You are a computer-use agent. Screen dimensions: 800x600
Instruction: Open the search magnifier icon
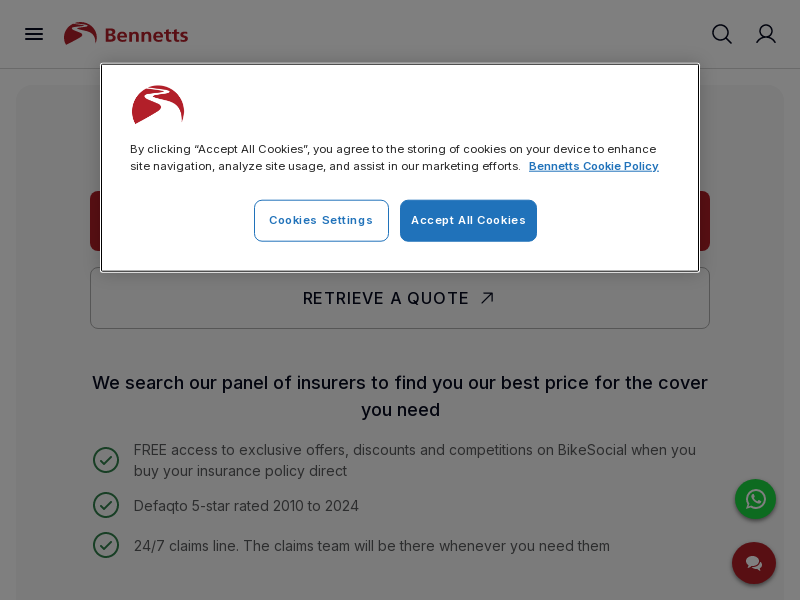(x=721, y=34)
